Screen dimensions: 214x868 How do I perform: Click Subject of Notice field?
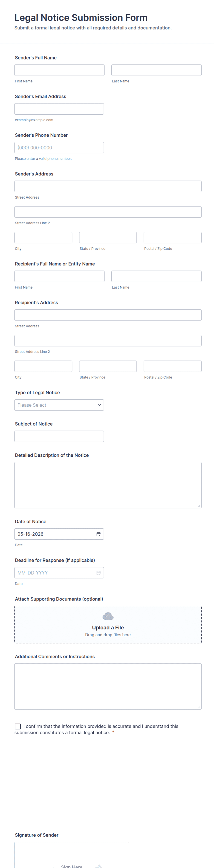(x=59, y=436)
